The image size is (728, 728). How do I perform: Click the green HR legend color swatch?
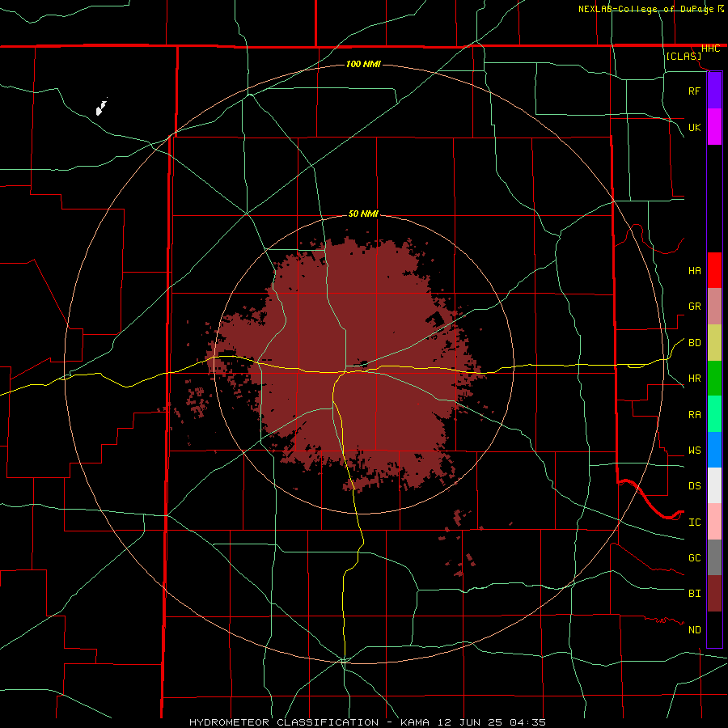coord(714,379)
